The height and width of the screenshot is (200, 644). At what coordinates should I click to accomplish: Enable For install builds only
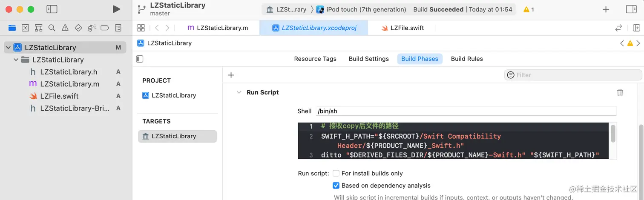[x=336, y=173]
